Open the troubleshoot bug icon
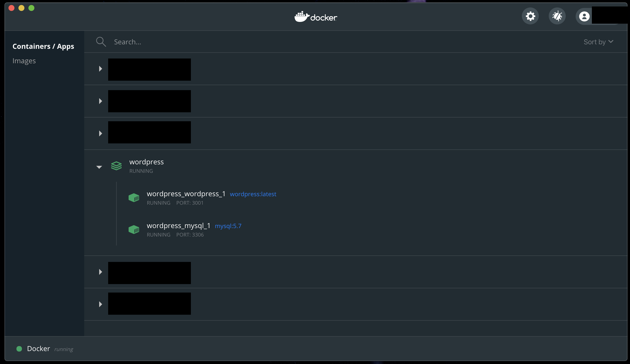Image resolution: width=630 pixels, height=364 pixels. (557, 16)
